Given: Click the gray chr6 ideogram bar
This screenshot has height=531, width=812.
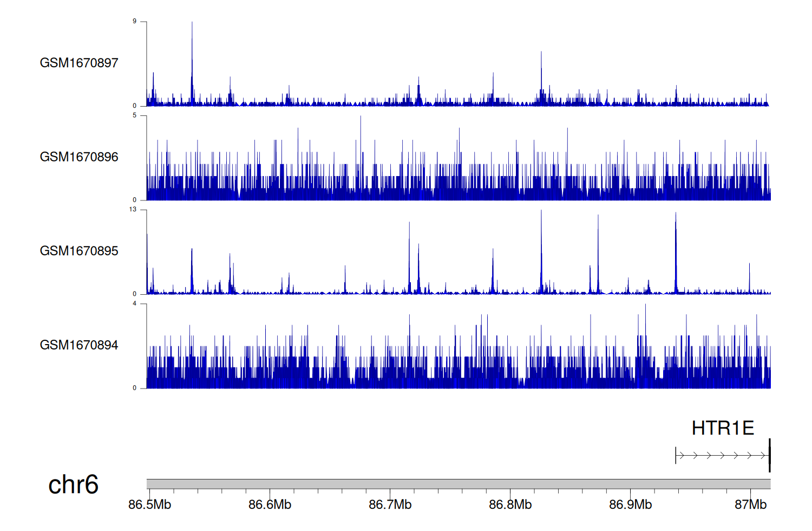Looking at the screenshot, I should (459, 484).
